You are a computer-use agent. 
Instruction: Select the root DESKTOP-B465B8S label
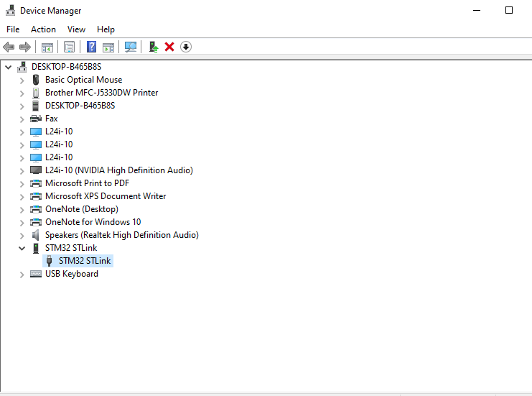(67, 67)
